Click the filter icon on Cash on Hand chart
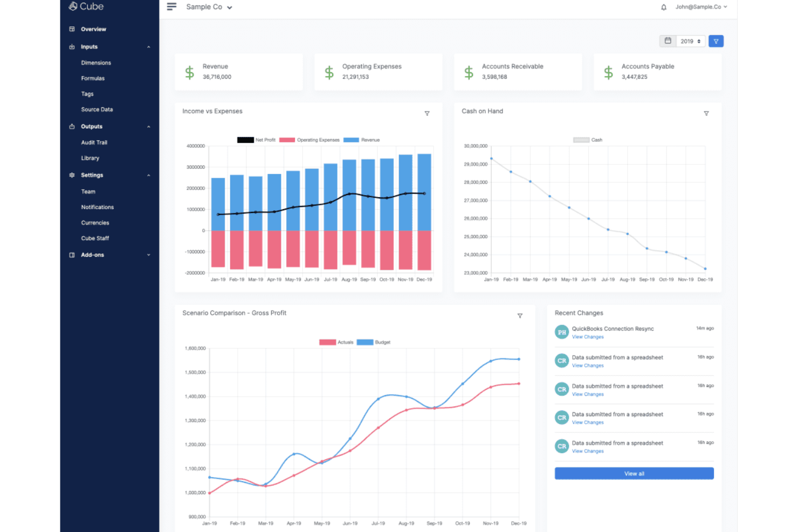 [706, 113]
